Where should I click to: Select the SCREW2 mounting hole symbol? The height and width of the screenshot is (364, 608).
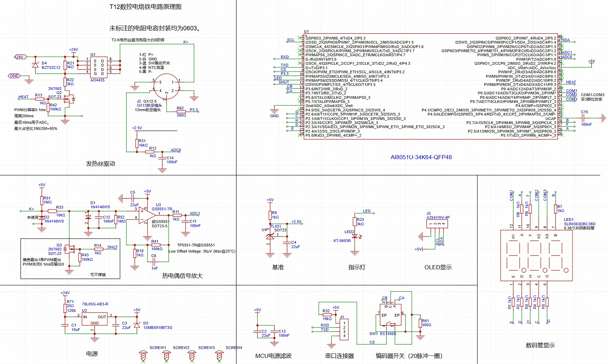(166, 356)
